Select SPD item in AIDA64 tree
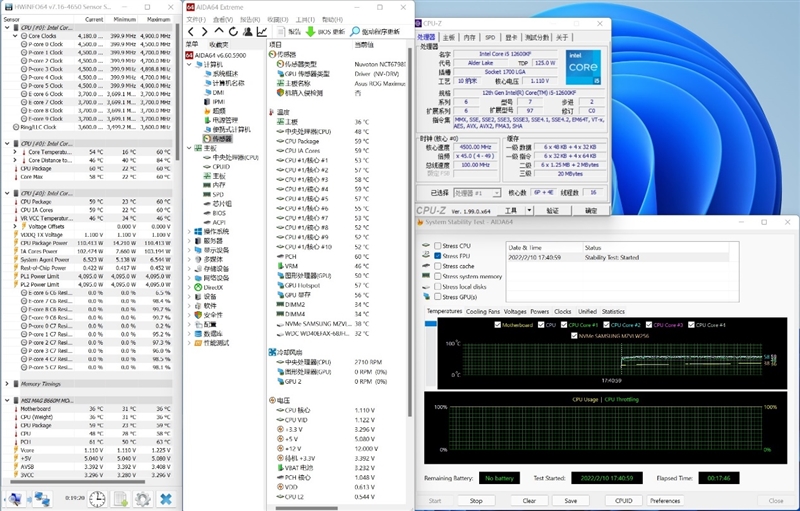 pyautogui.click(x=214, y=194)
